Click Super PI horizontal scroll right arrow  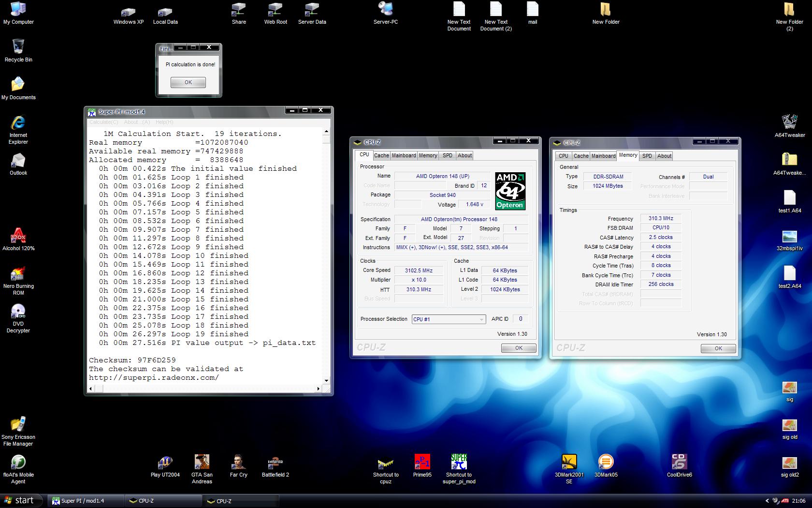[318, 388]
